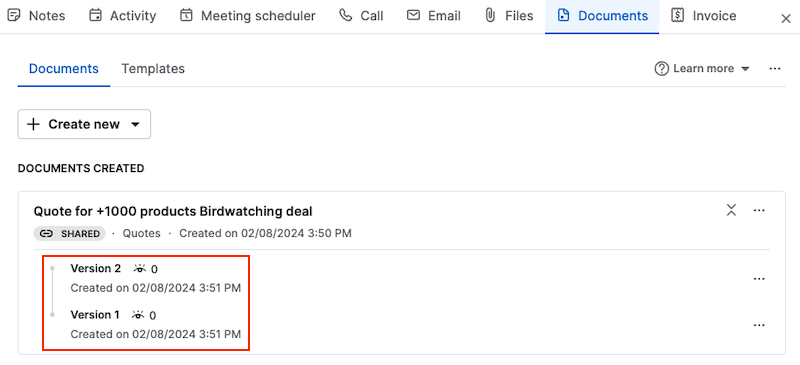800x365 pixels.
Task: Open Version 1 of the quote
Action: [95, 315]
